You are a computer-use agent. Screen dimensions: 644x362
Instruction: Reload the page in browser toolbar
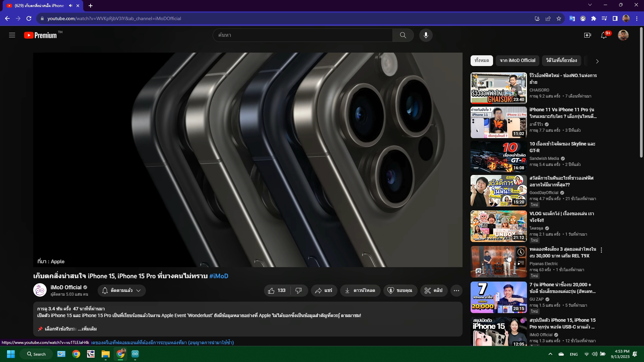[29, 18]
